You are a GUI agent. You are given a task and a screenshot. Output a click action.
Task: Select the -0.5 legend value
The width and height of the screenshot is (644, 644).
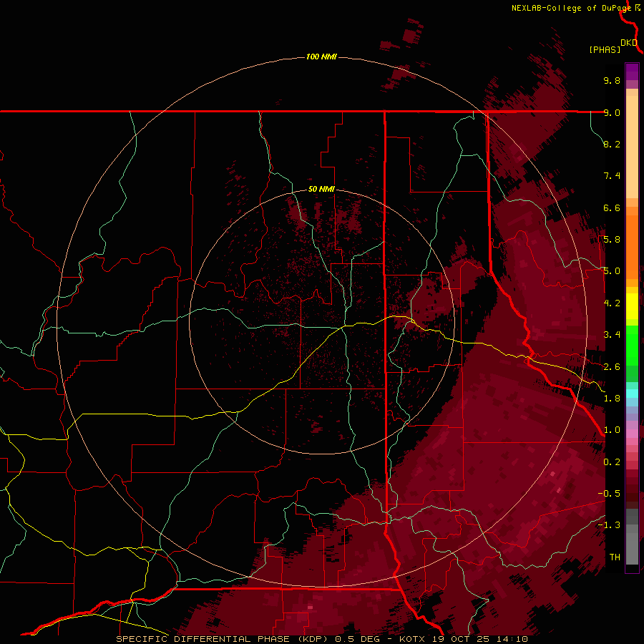609,494
